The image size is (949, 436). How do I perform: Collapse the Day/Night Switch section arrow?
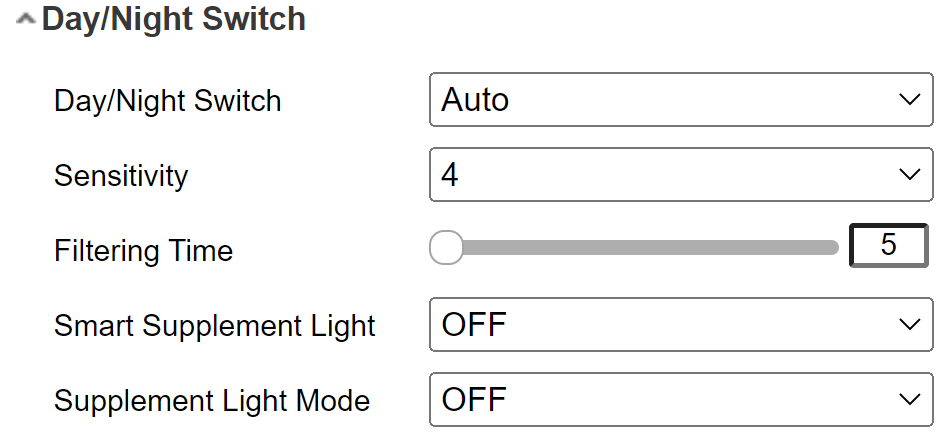(27, 20)
